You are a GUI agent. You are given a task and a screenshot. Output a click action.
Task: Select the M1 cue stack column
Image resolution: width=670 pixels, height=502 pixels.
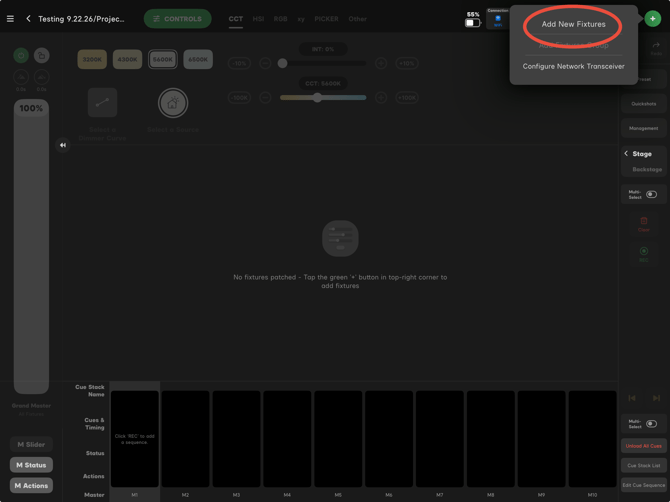pyautogui.click(x=135, y=439)
